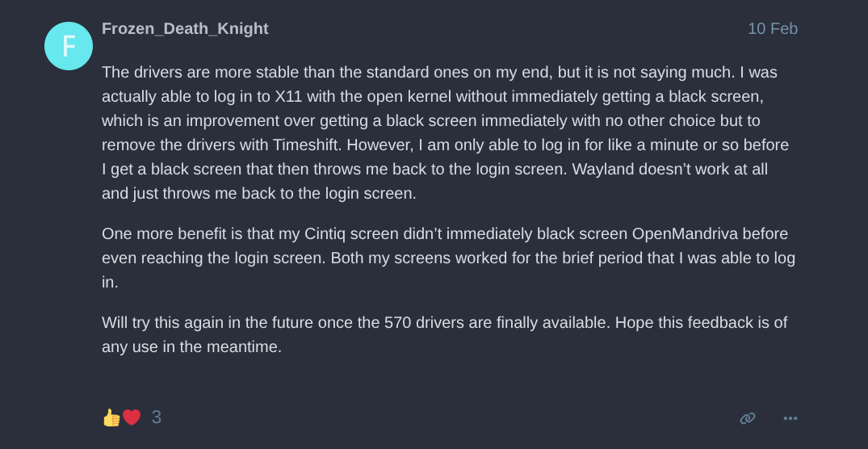Show who reacted via count 3
Screen dimensions: 868x449
pos(156,418)
